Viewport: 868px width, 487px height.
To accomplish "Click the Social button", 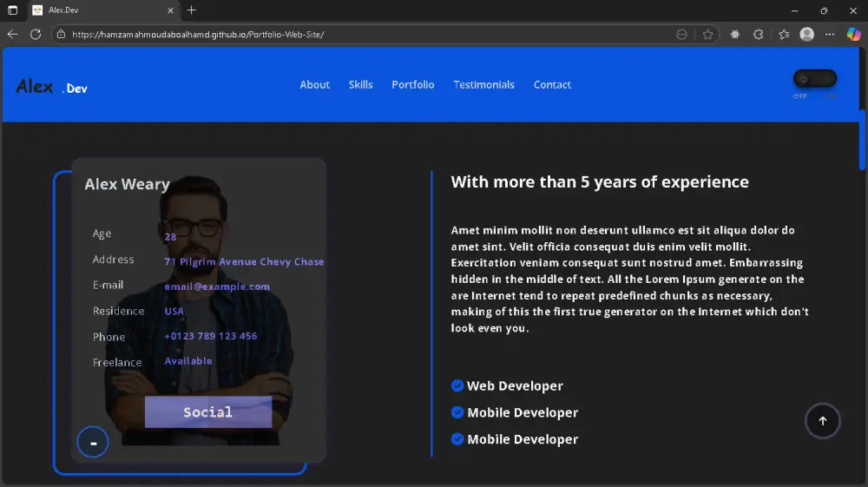I will pos(208,411).
